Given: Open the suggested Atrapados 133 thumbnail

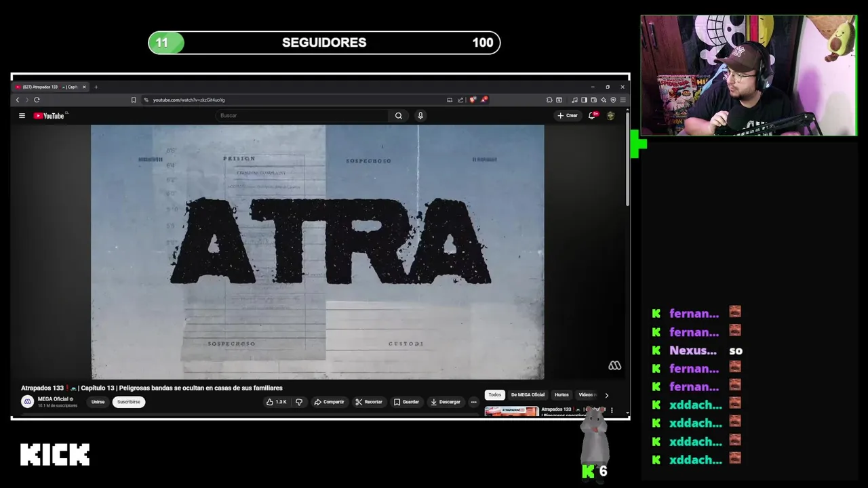Looking at the screenshot, I should [x=511, y=411].
